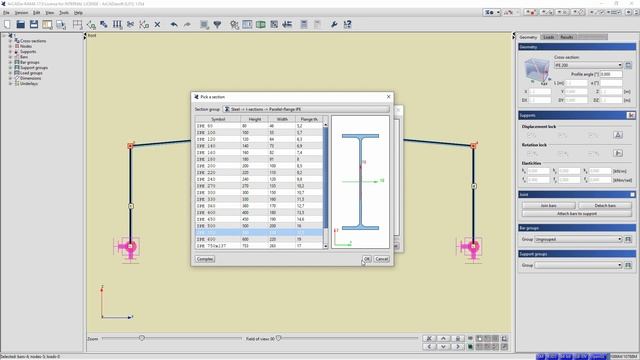
Task: Open the Tools menu
Action: pos(64,13)
